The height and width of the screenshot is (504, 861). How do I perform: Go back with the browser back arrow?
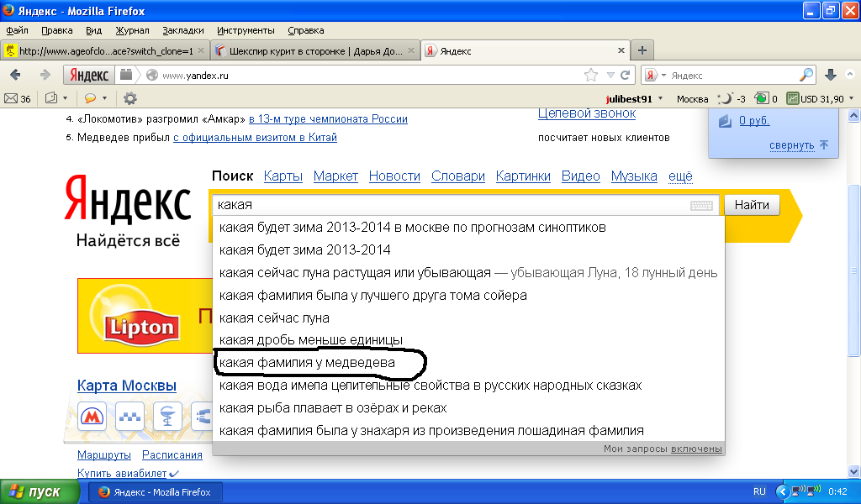(15, 75)
